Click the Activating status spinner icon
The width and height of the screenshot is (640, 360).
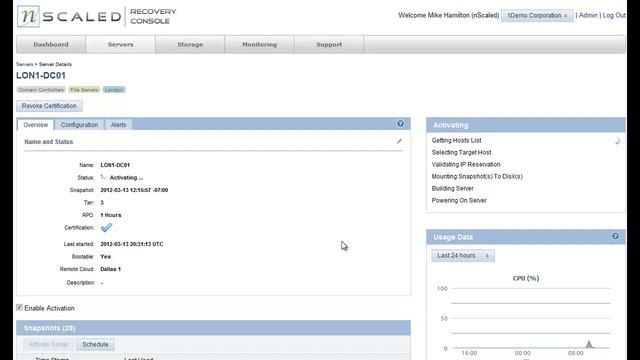104,177
